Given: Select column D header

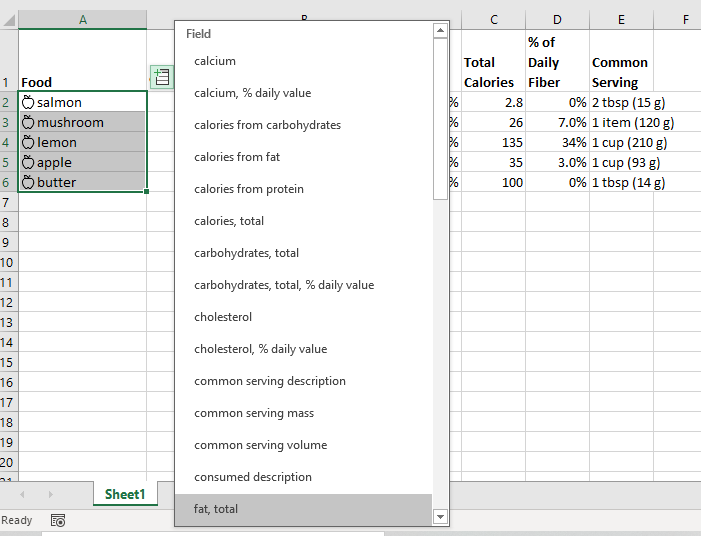Looking at the screenshot, I should (557, 20).
